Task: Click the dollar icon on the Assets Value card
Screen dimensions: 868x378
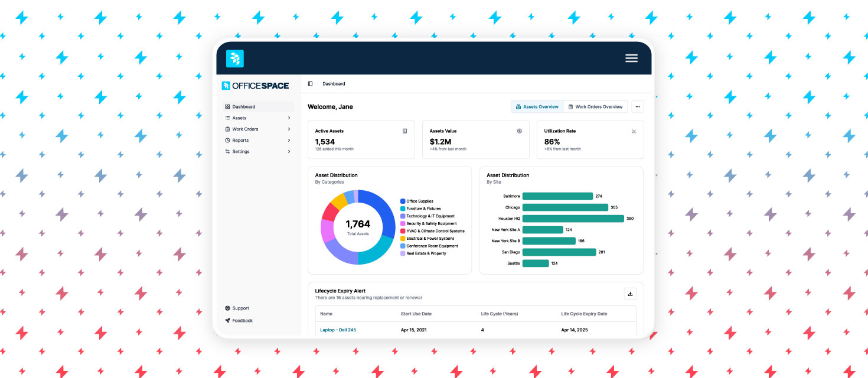Action: (519, 131)
